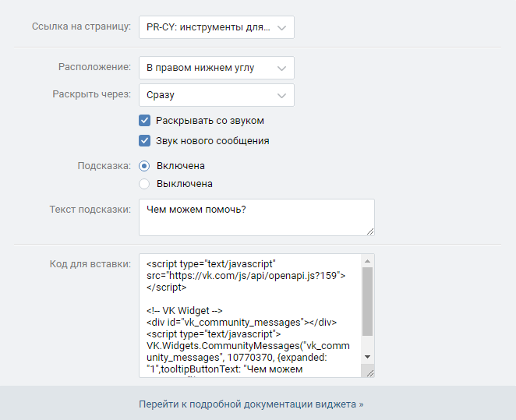Click the resize grip of the hint text area
516x420 pixels.
pyautogui.click(x=369, y=230)
